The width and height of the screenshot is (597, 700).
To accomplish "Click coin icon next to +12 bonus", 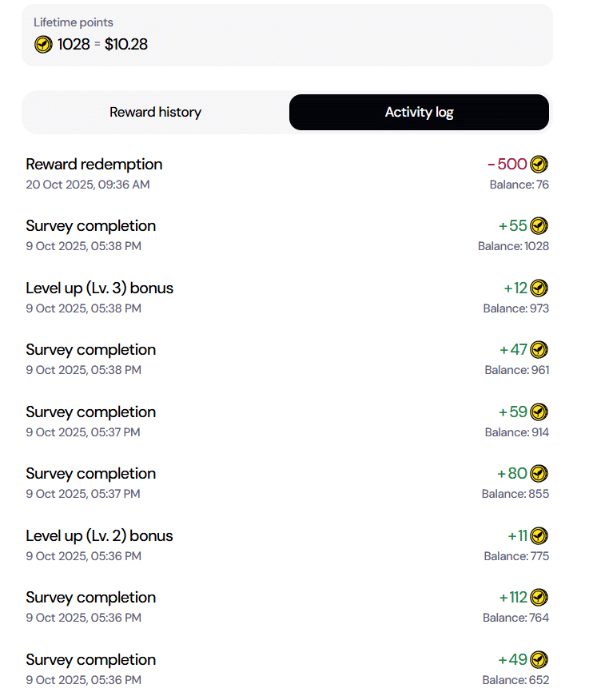I will (539, 288).
